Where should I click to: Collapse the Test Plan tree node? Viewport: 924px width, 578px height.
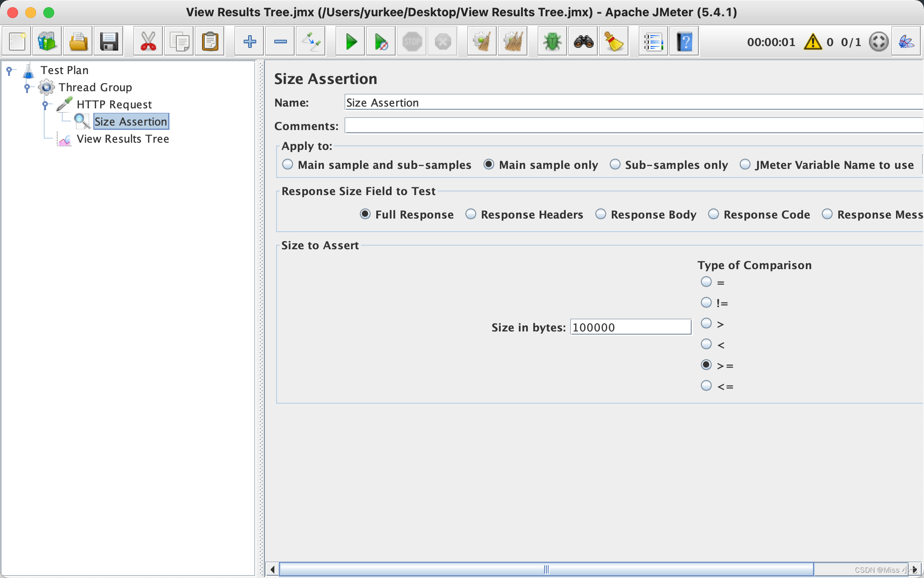9,70
